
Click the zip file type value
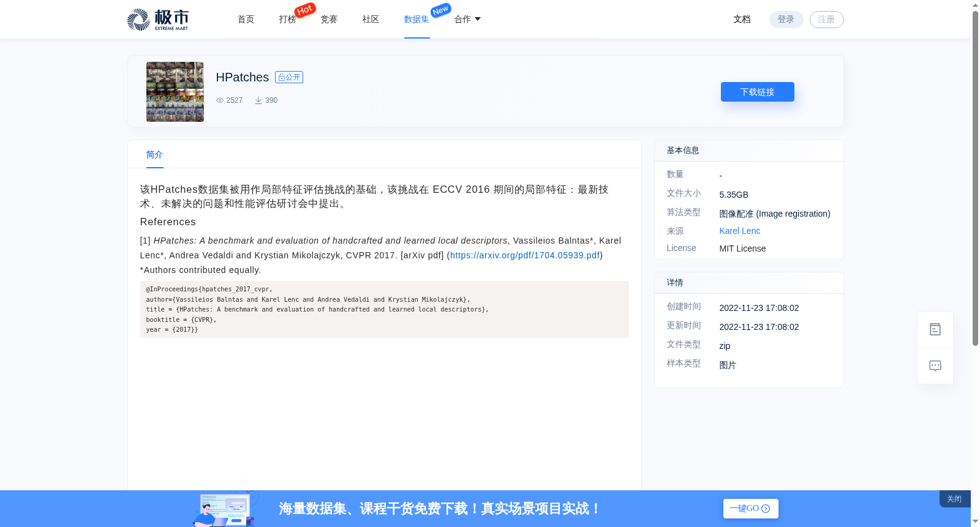pyautogui.click(x=725, y=346)
